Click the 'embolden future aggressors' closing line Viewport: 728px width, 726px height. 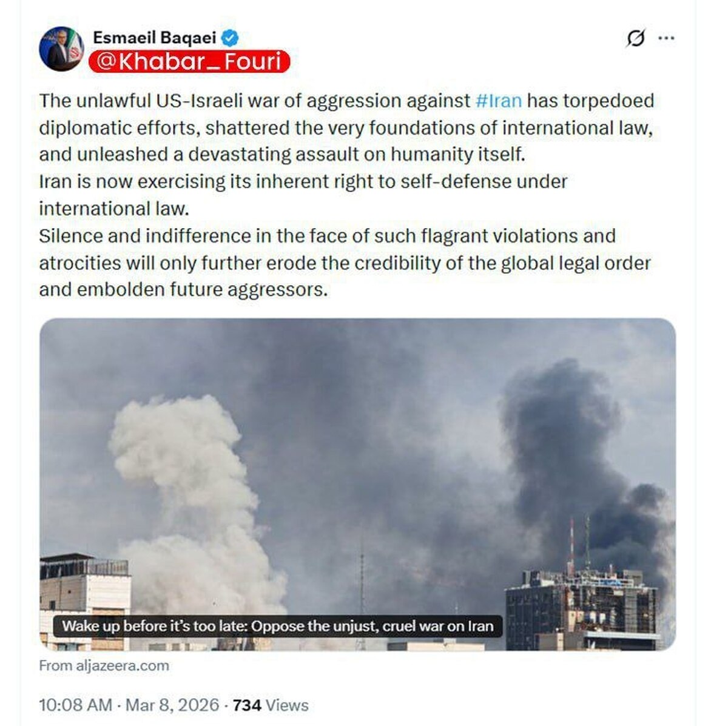coord(183,290)
